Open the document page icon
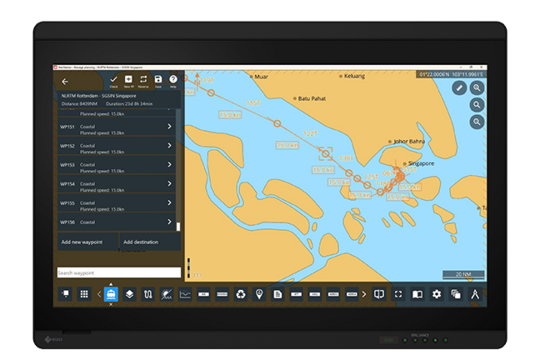Image resolution: width=540 pixels, height=360 pixels. click(278, 294)
